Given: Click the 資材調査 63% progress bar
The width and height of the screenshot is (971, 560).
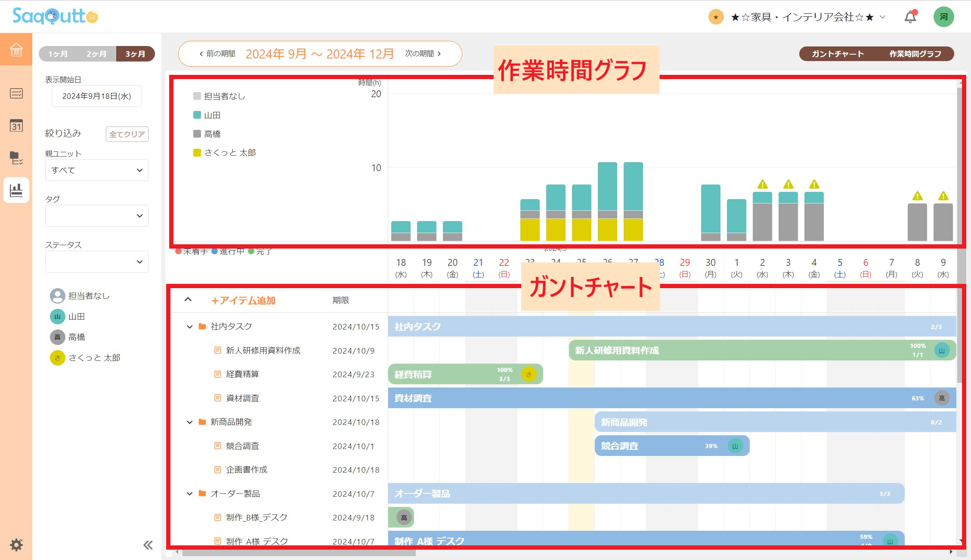Looking at the screenshot, I should 646,398.
